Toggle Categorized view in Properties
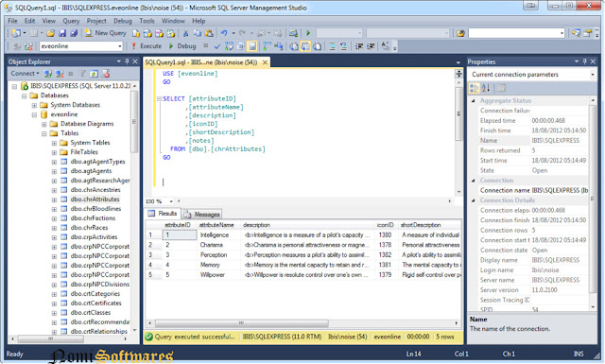605x364 pixels. (x=475, y=88)
